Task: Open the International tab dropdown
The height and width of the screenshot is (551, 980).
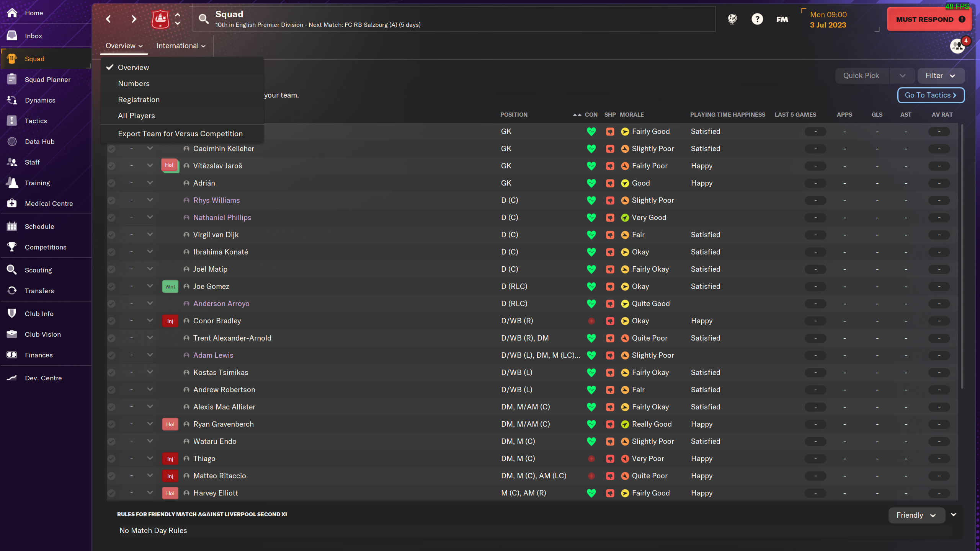Action: (x=181, y=46)
